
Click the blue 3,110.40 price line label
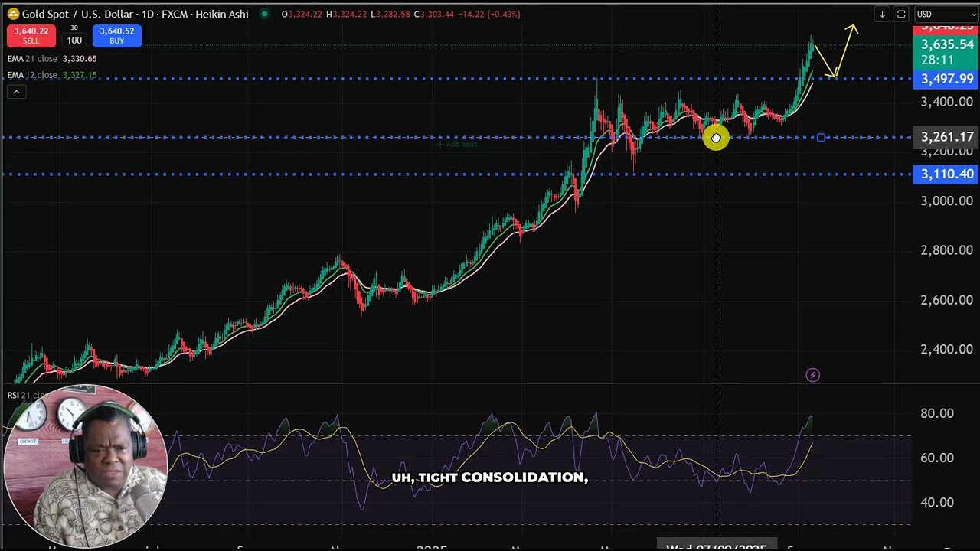(x=946, y=174)
